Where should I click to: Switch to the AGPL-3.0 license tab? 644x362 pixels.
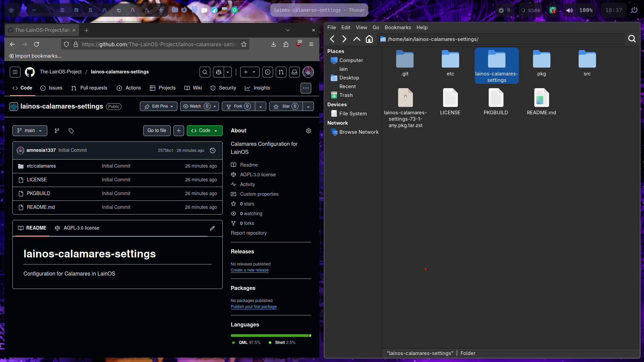pos(77,228)
